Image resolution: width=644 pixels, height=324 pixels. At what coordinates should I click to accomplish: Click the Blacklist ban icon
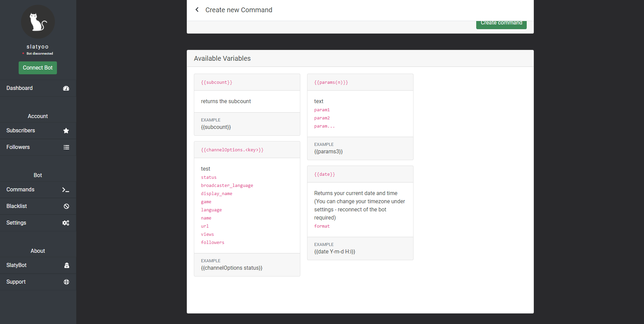[x=66, y=206]
